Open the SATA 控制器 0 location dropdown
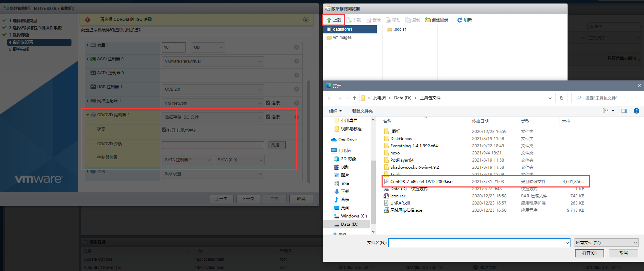The width and height of the screenshot is (644, 271). click(x=187, y=160)
